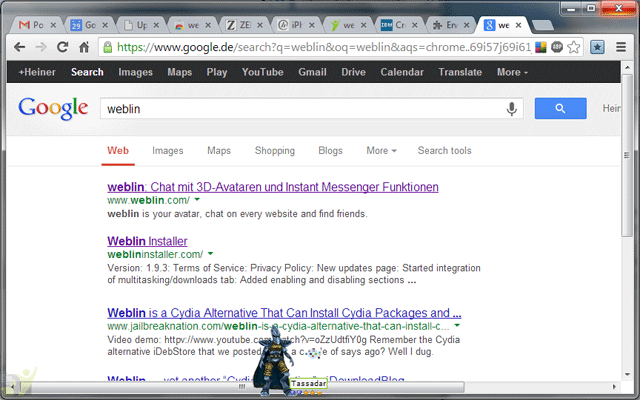Open Maps in the black Google bar
Image resolution: width=640 pixels, height=400 pixels.
(180, 72)
